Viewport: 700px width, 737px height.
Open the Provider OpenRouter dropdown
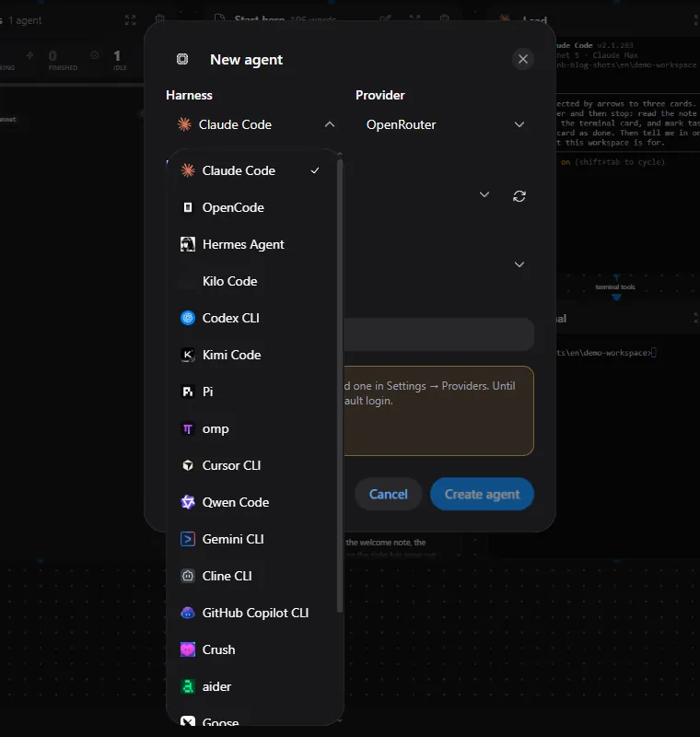[445, 124]
